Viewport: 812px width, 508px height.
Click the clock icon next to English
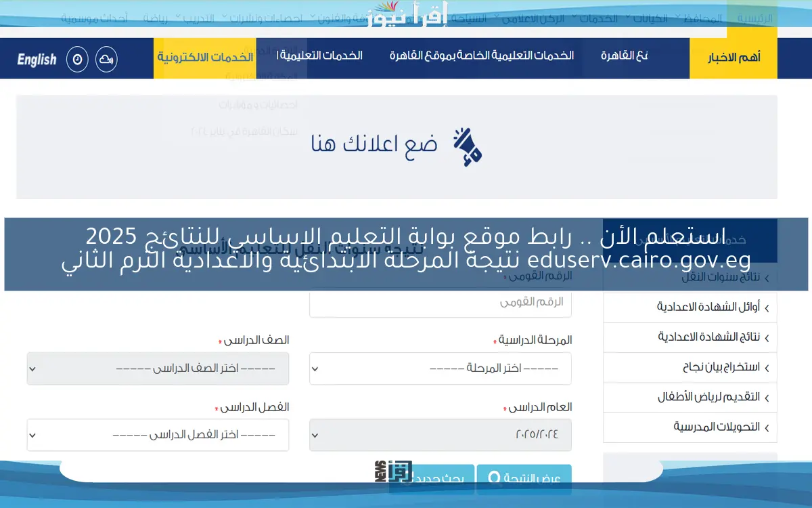pos(78,59)
